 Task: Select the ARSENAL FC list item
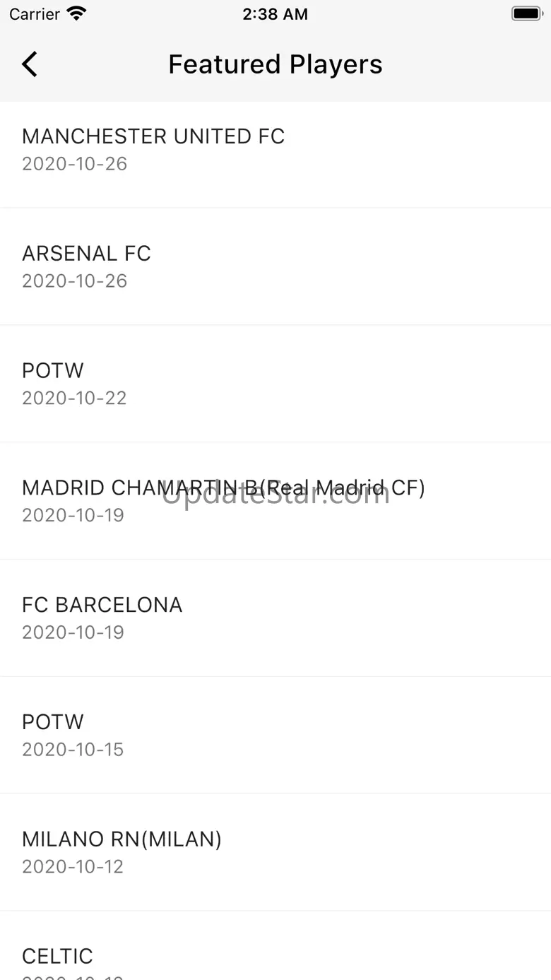[x=86, y=254]
